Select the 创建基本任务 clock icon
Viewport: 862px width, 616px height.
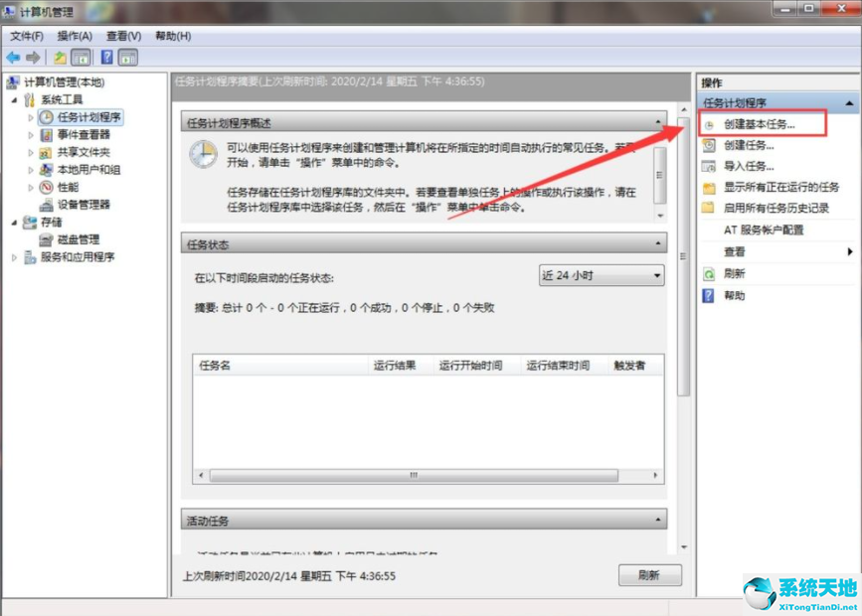coord(708,125)
